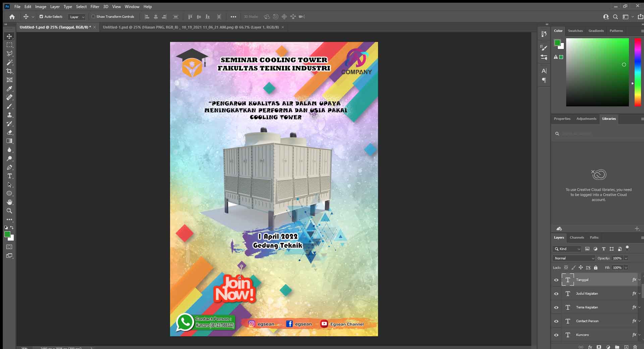Hide the Tanggal layer
The width and height of the screenshot is (644, 349).
[x=556, y=280]
